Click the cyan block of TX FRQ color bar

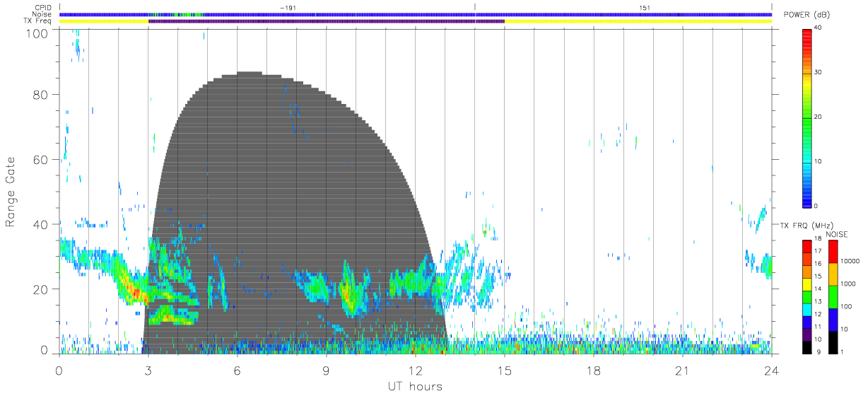(x=807, y=309)
